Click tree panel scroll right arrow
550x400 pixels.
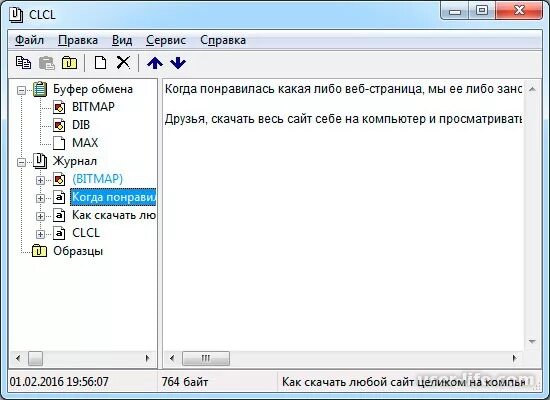coord(147,358)
